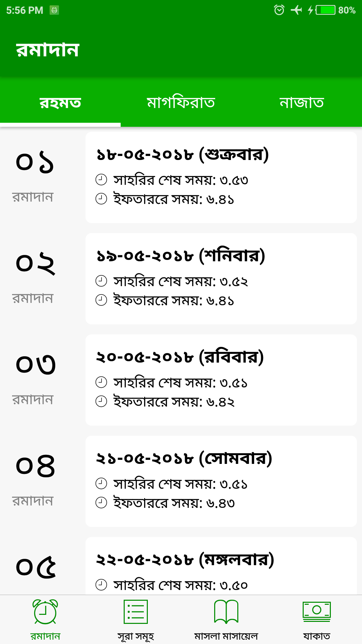Image resolution: width=362 pixels, height=644 pixels.
Task: Tap clock icon beside Iftar time 6.43
Action: tap(101, 503)
